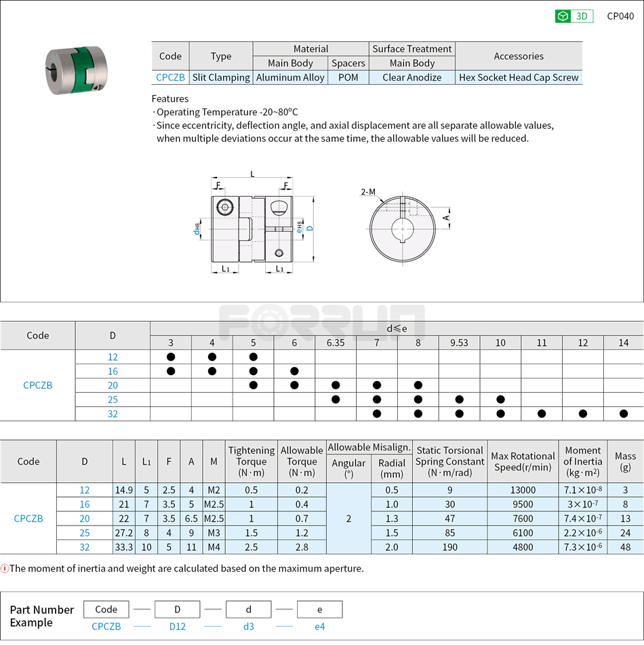
Task: Click the e4 example value
Action: [319, 627]
